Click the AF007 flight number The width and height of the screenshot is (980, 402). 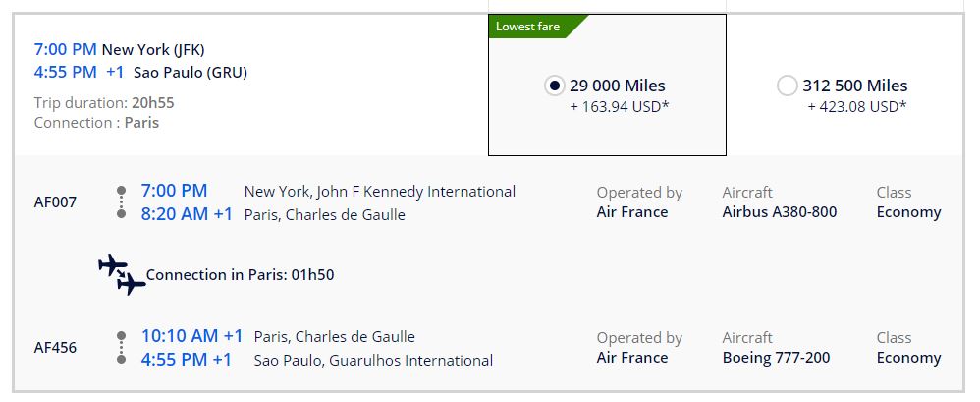point(55,202)
